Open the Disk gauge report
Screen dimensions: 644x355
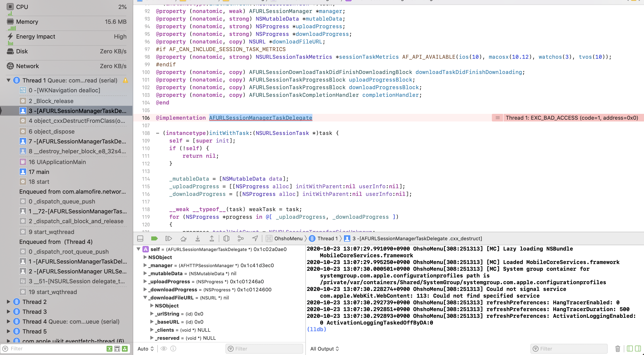tap(66, 51)
